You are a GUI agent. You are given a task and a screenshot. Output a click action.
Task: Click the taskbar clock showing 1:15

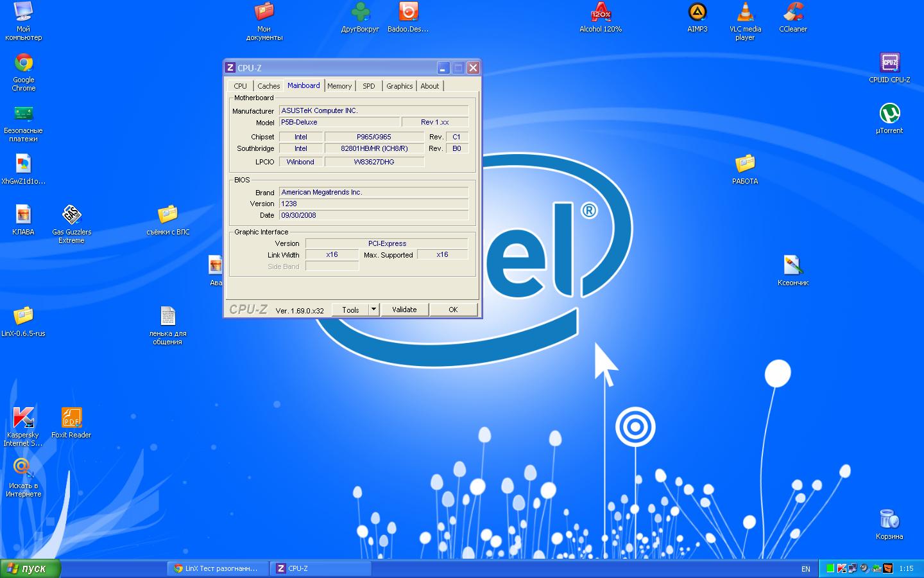[906, 568]
